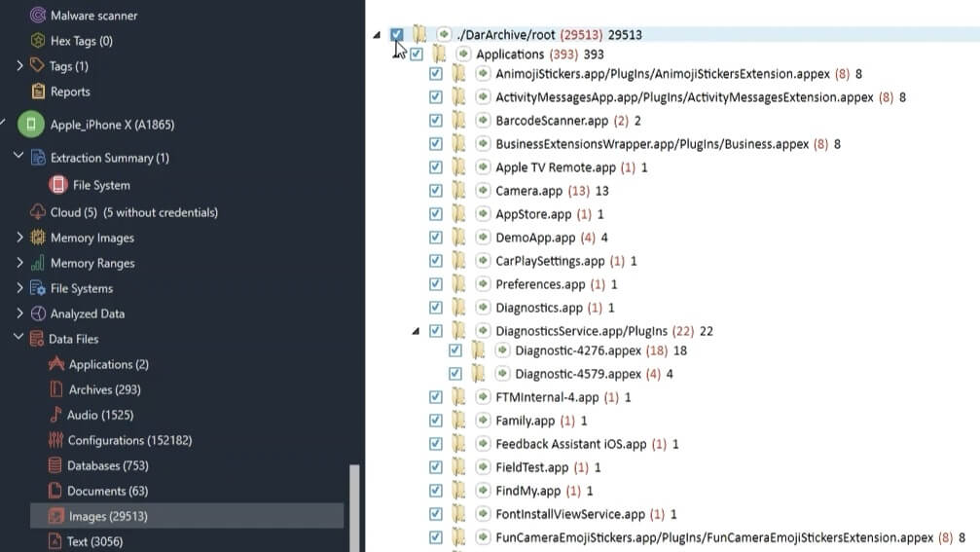Screen dimensions: 980x552
Task: Collapse the Data Files section
Action: [x=18, y=336]
